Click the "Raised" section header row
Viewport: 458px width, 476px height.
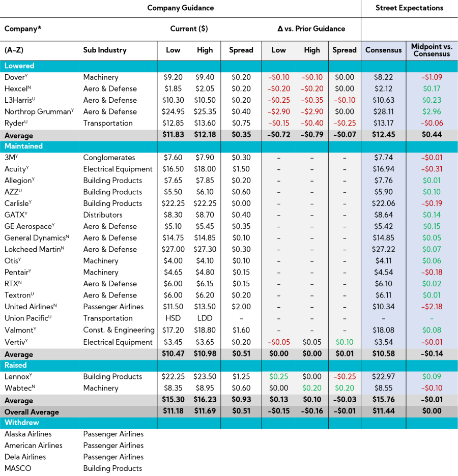click(16, 365)
